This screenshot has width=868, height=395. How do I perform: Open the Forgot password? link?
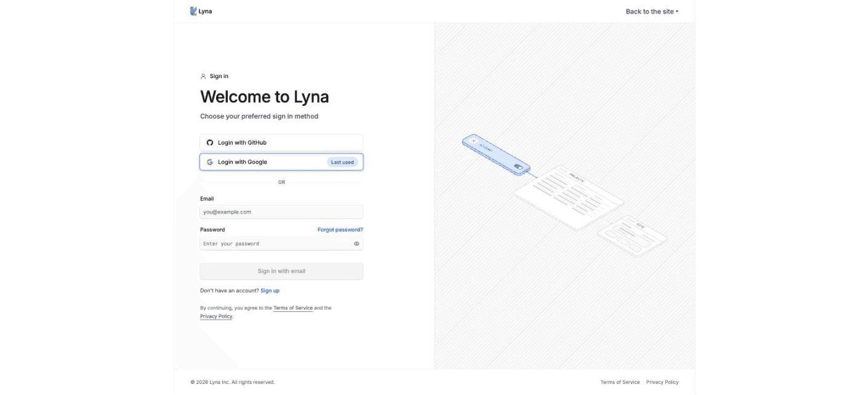tap(340, 229)
